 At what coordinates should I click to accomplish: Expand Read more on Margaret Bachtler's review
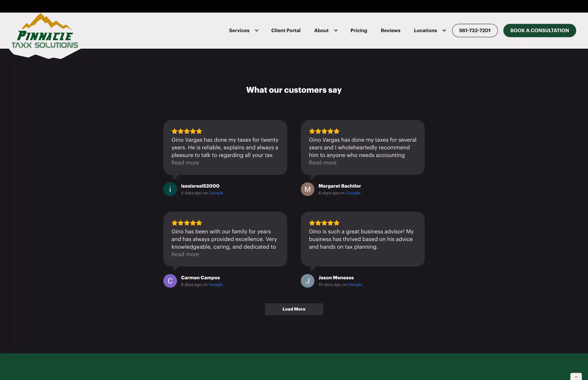pyautogui.click(x=323, y=163)
